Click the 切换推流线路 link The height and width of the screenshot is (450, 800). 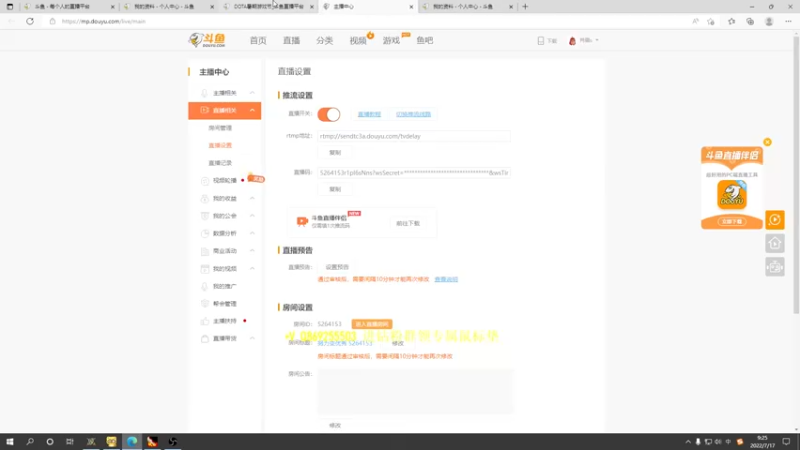[x=413, y=114]
